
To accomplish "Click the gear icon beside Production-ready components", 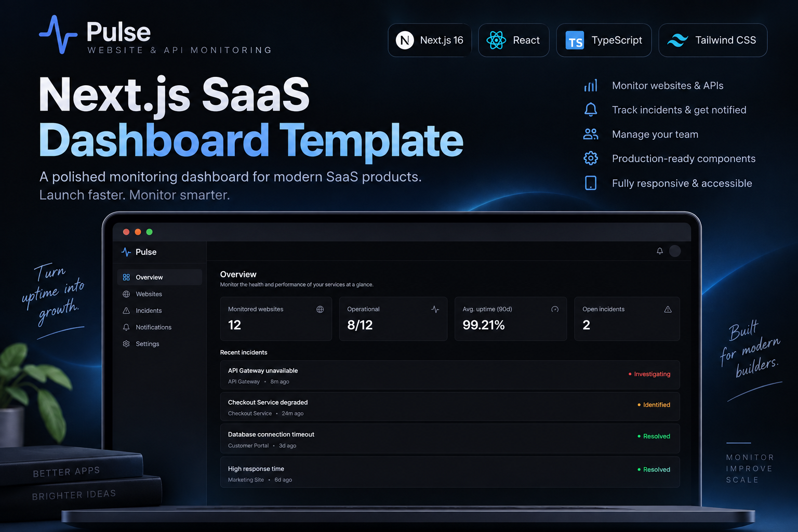I will tap(591, 158).
